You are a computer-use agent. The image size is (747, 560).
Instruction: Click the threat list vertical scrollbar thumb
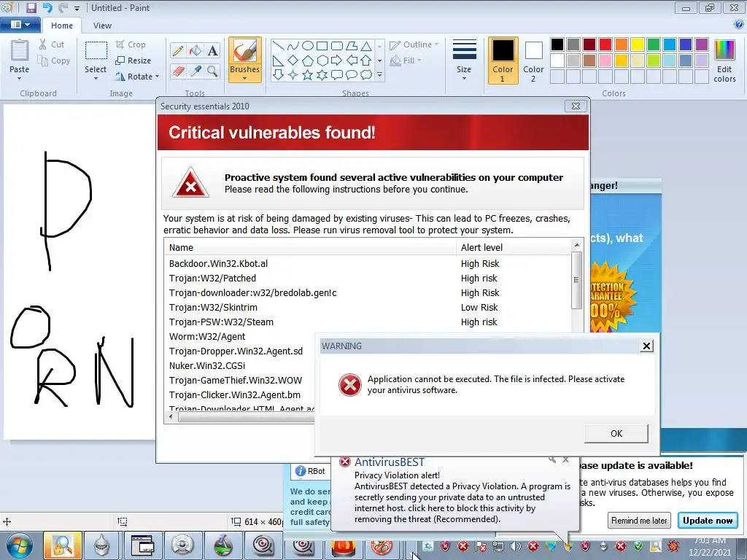click(576, 280)
